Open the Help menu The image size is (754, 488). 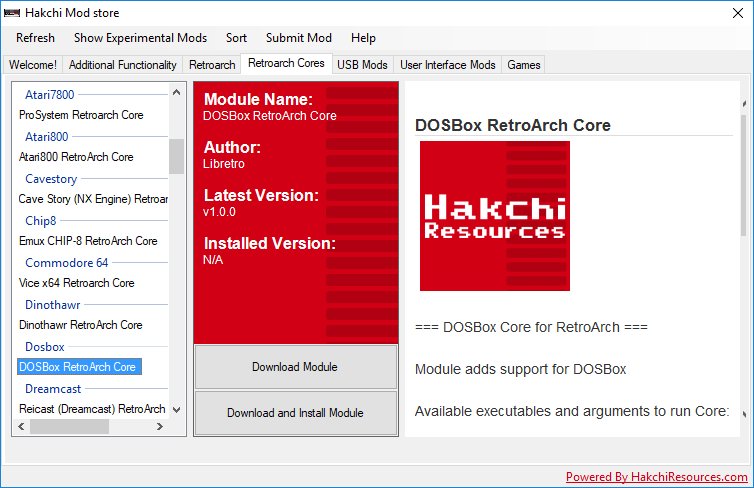pos(363,38)
